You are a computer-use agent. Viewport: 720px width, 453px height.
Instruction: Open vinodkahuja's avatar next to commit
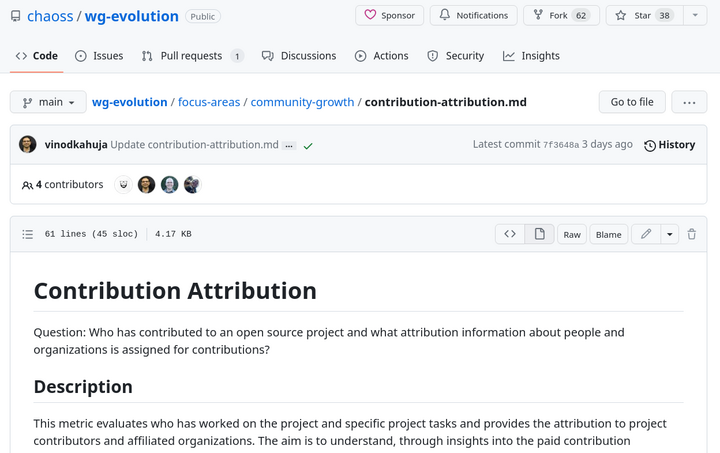[28, 145]
